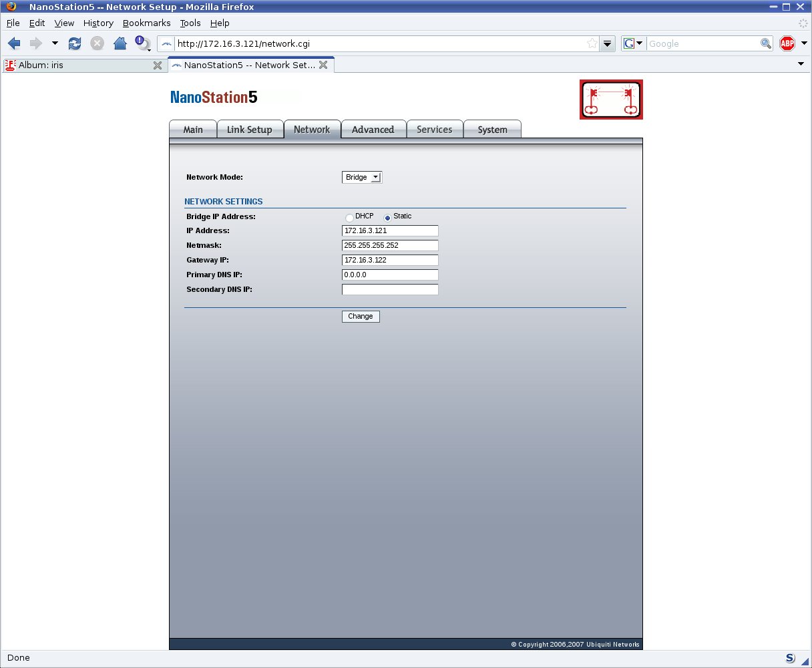812x668 pixels.
Task: Close the Album: iris tab
Action: [158, 65]
